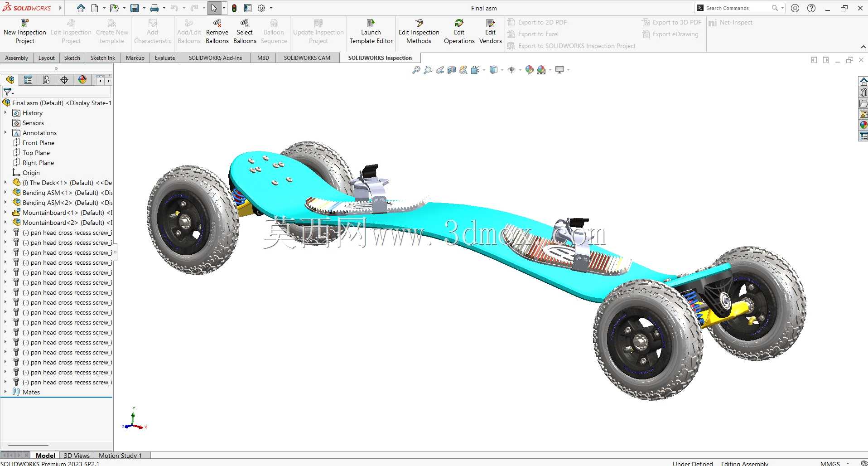
Task: Open the 3D Views bottom tab
Action: coord(77,456)
